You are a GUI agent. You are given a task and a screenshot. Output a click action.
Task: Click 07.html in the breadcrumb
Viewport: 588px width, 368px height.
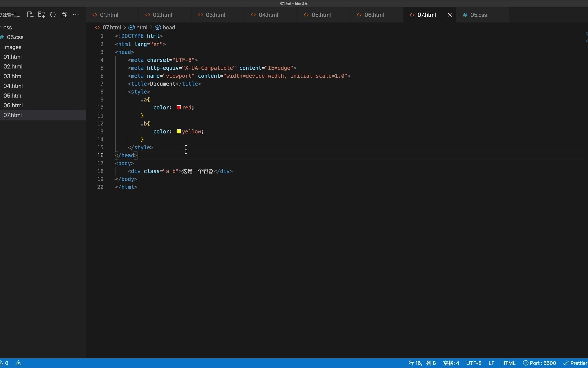point(112,27)
